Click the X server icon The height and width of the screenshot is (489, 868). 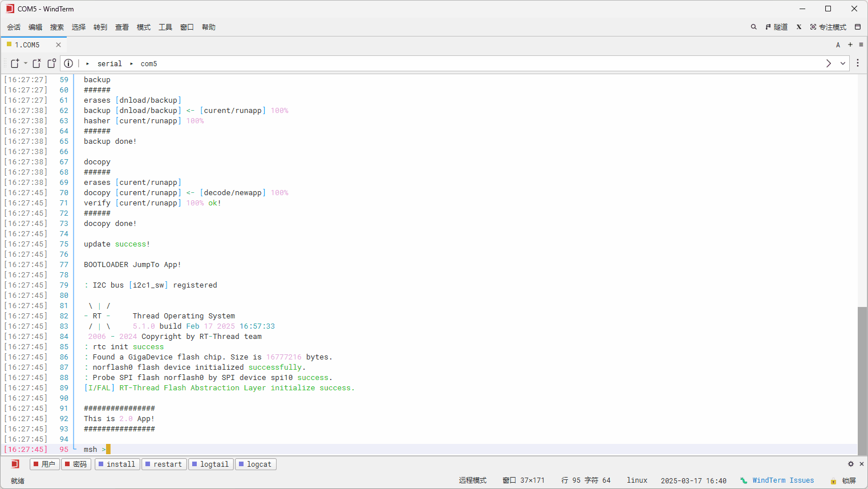tap(799, 27)
